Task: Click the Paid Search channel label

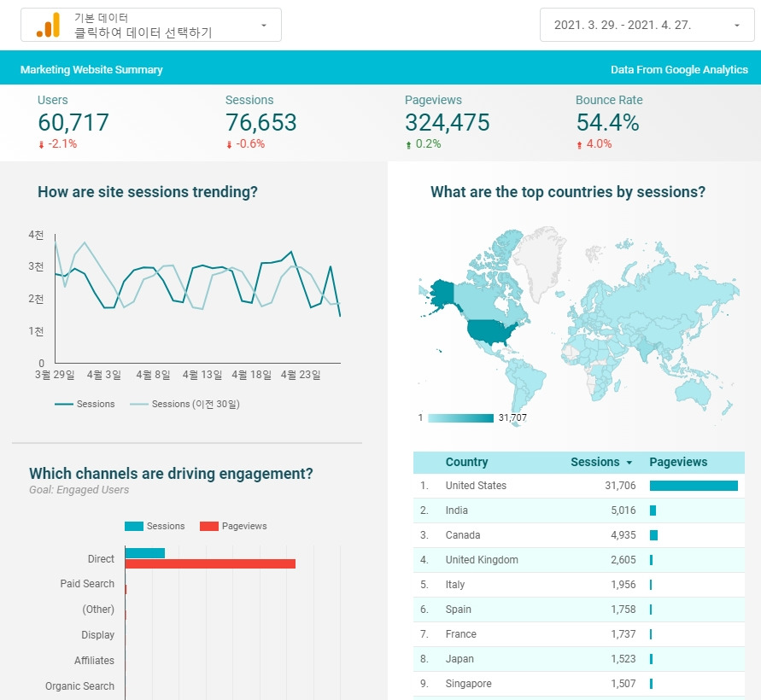Action: tap(87, 584)
